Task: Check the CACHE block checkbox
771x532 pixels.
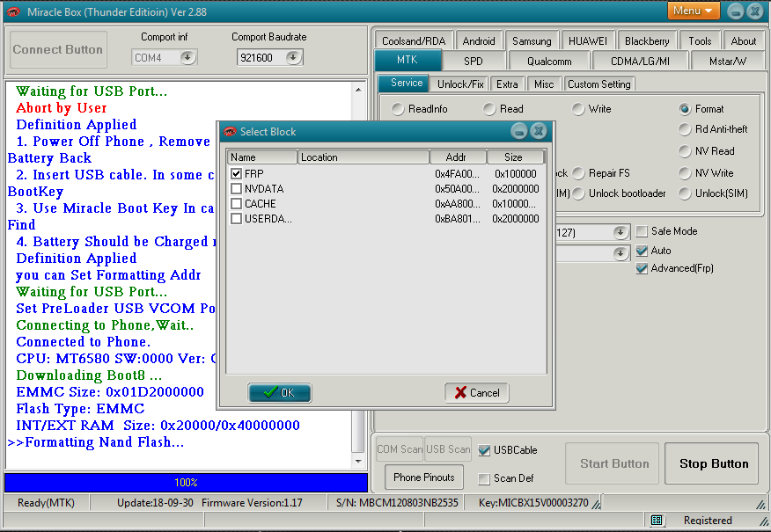Action: [x=236, y=203]
